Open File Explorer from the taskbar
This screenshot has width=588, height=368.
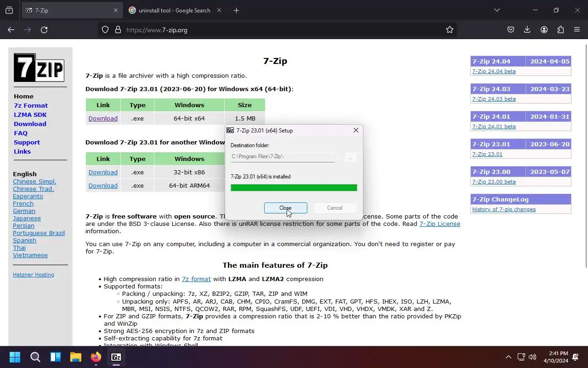point(76,357)
